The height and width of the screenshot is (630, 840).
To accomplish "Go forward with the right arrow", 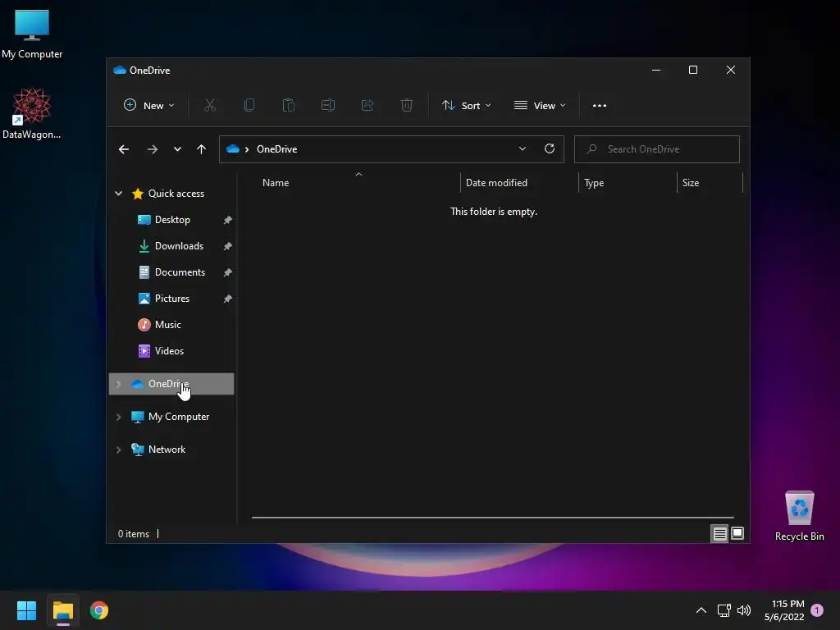I will (152, 149).
